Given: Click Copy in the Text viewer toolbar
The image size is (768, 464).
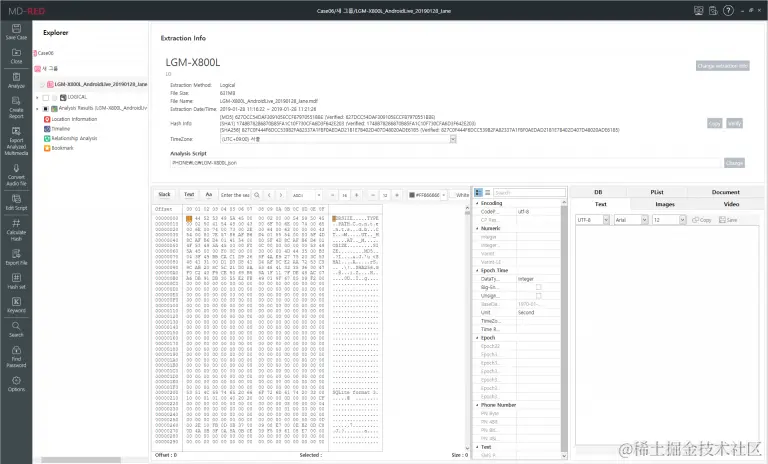Looking at the screenshot, I should pos(702,220).
